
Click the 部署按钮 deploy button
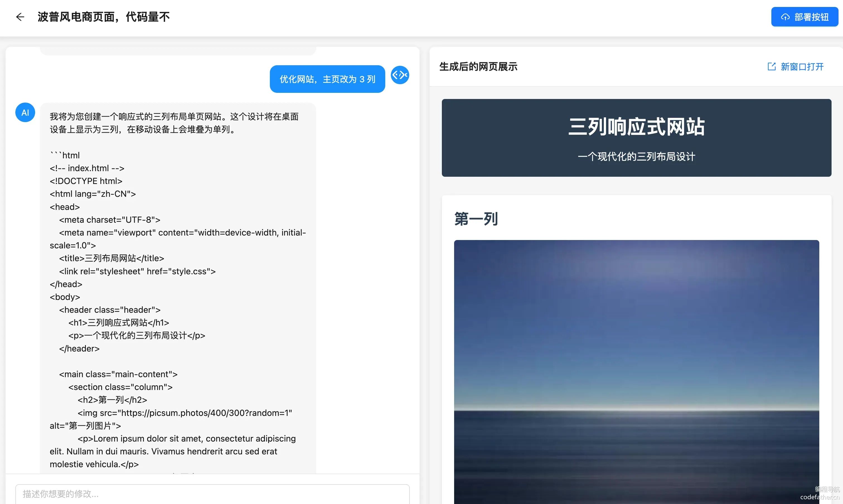(x=804, y=17)
